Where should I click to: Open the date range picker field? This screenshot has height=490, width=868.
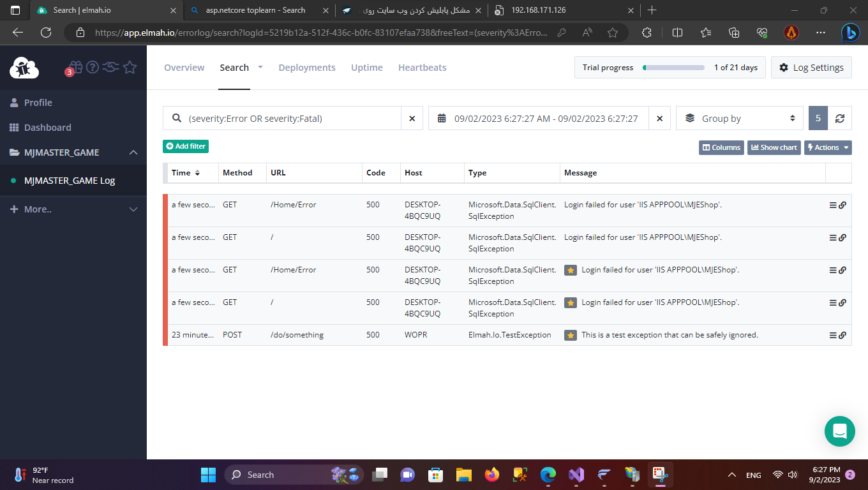[x=539, y=119]
